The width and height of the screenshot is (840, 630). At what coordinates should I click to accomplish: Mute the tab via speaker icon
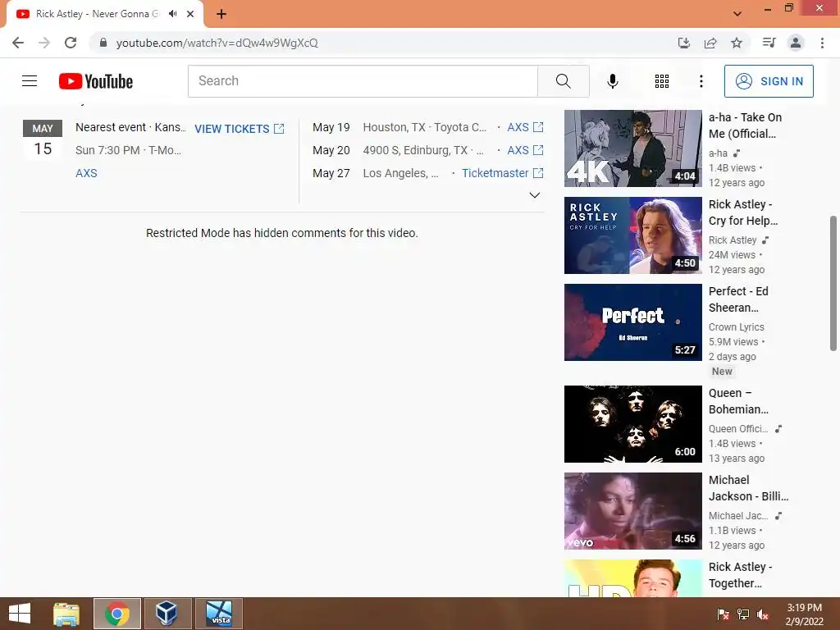[172, 14]
